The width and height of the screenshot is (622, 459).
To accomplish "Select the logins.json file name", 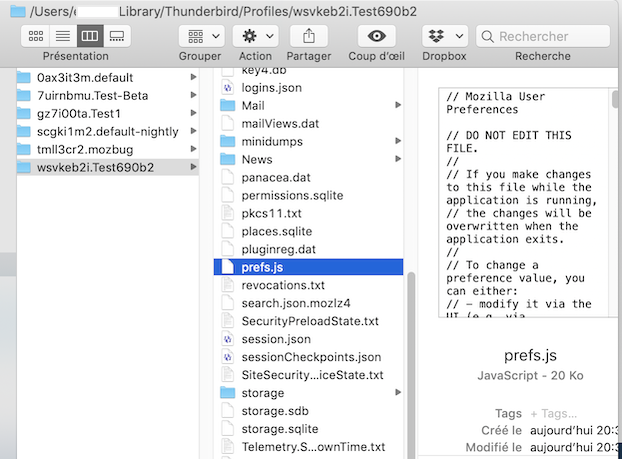I will [x=272, y=88].
